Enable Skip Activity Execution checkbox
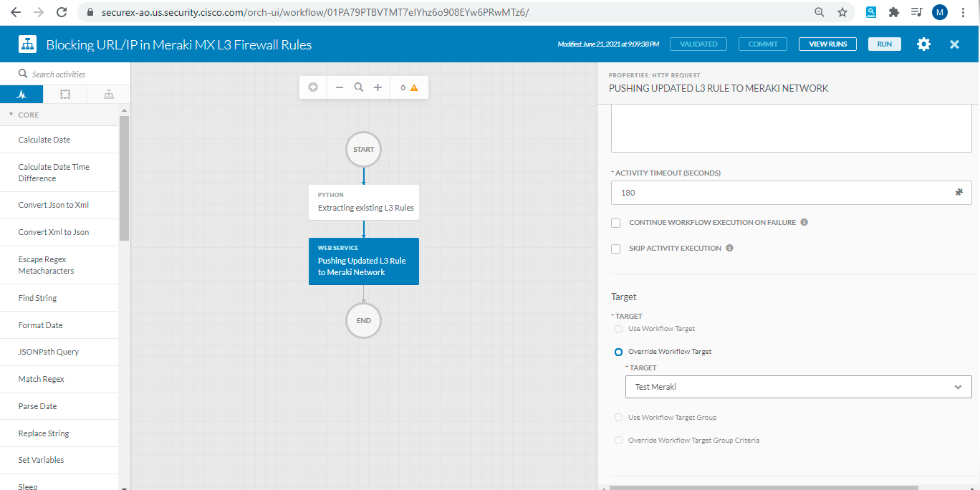Viewport: 980px width, 490px height. click(x=615, y=249)
